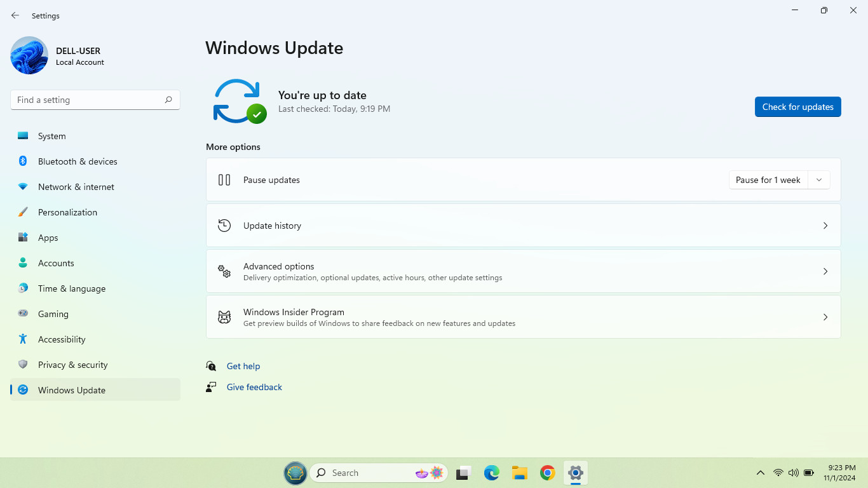Image resolution: width=868 pixels, height=488 pixels.
Task: Click the DELL-USER account name
Action: 78,51
